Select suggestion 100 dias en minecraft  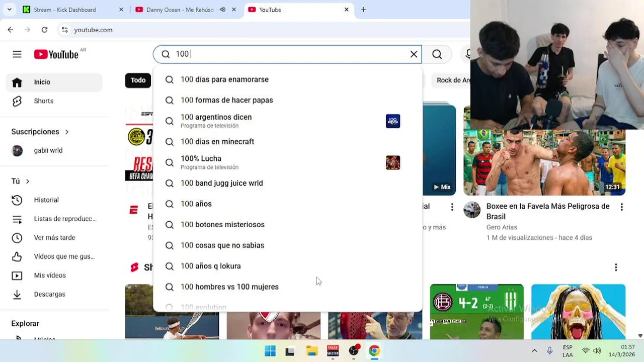click(x=287, y=142)
